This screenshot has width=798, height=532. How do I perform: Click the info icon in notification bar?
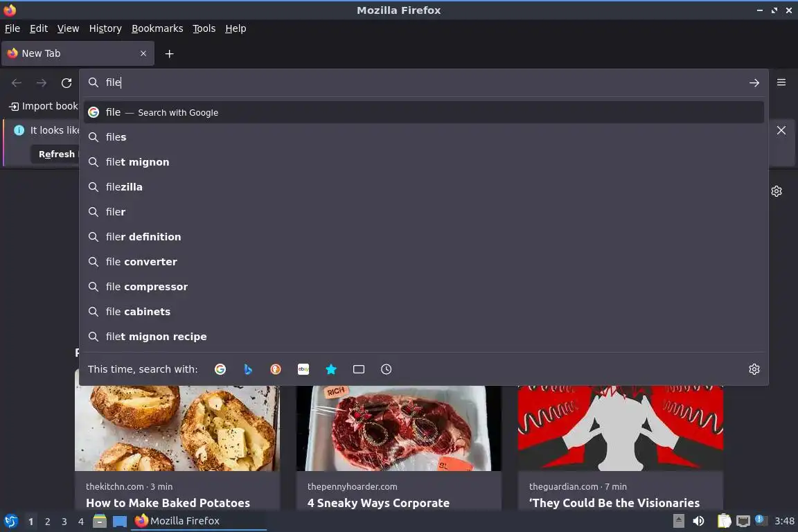click(x=19, y=130)
